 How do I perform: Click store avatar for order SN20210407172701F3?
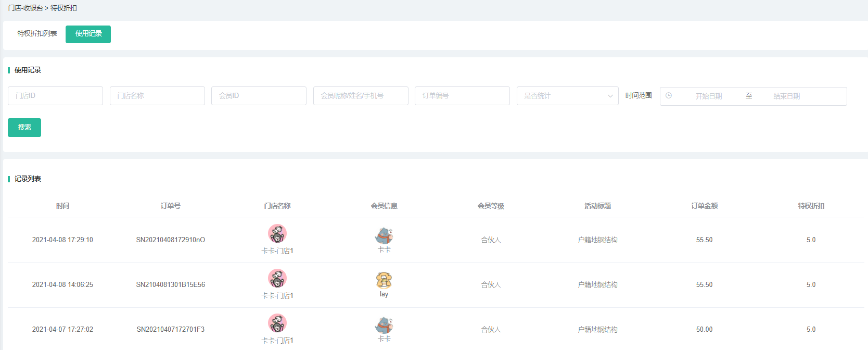(x=277, y=323)
